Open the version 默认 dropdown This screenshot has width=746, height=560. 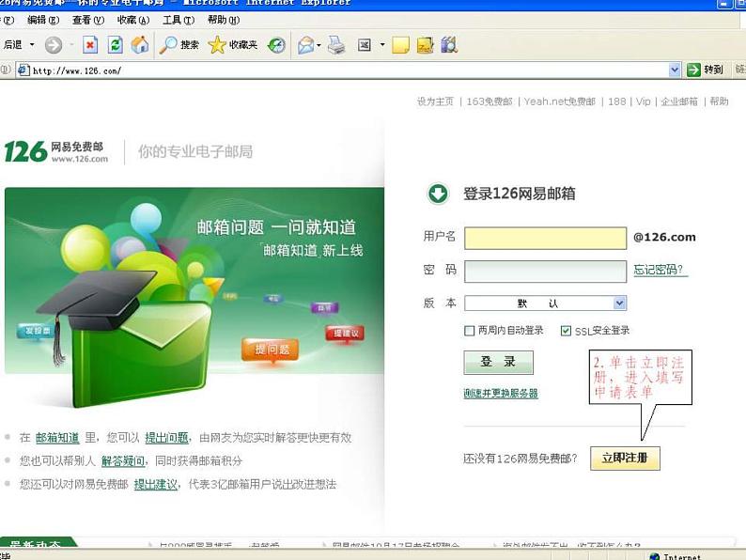pos(545,303)
